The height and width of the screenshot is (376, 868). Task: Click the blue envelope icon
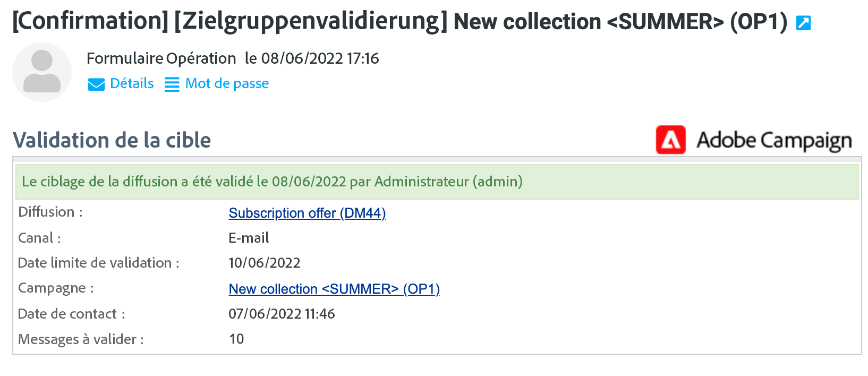[96, 84]
